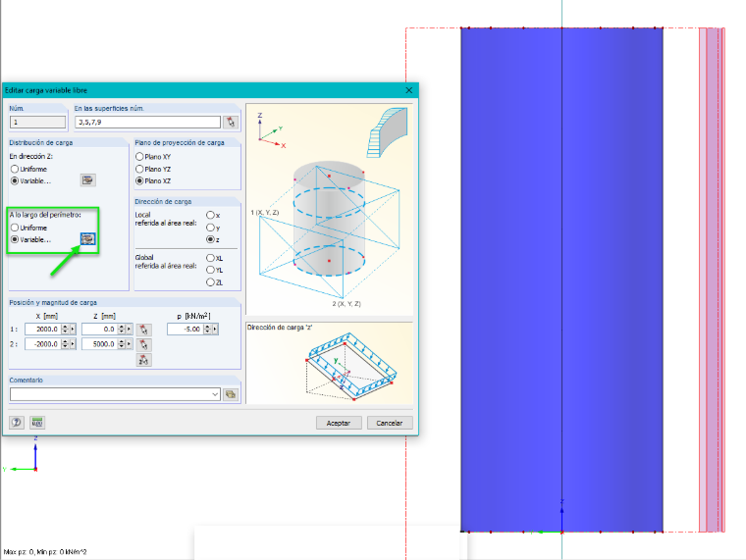Open side arrow menu for p value -5.00
The height and width of the screenshot is (560, 746).
pyautogui.click(x=215, y=329)
